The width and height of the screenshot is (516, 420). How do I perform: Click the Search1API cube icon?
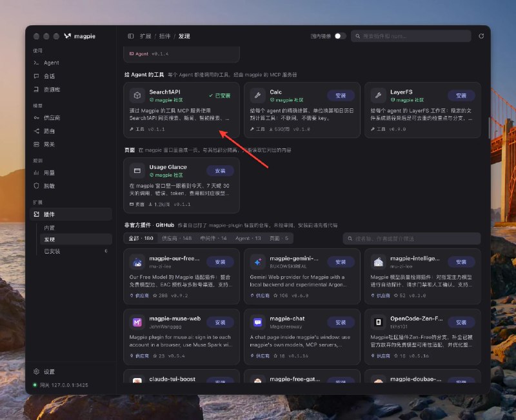(x=137, y=95)
